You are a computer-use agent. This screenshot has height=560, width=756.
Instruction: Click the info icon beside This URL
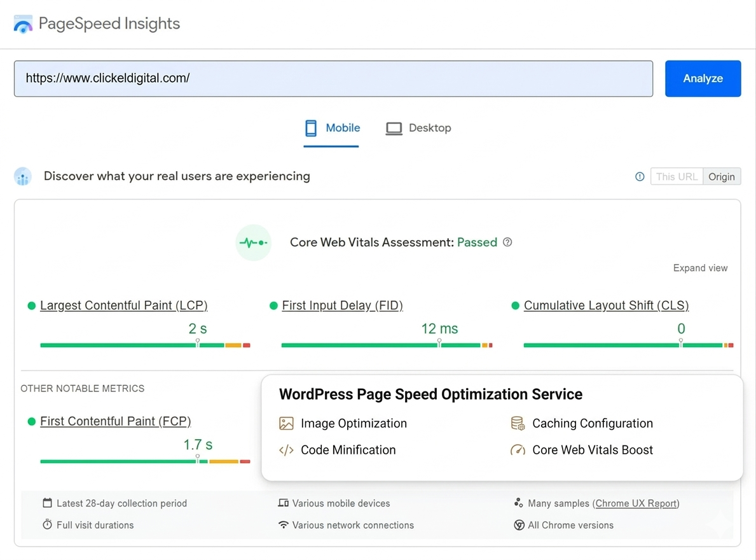pyautogui.click(x=640, y=176)
